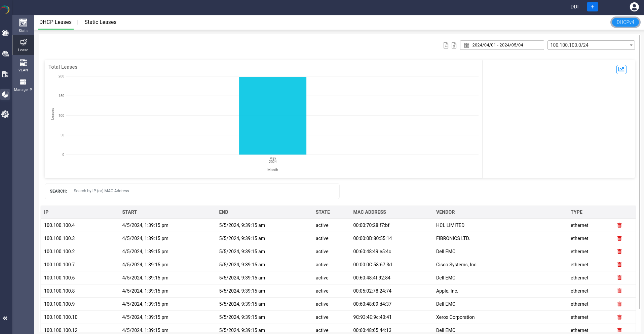Image resolution: width=644 pixels, height=334 pixels.
Task: Select the VLAN section in the sidebar
Action: (23, 65)
